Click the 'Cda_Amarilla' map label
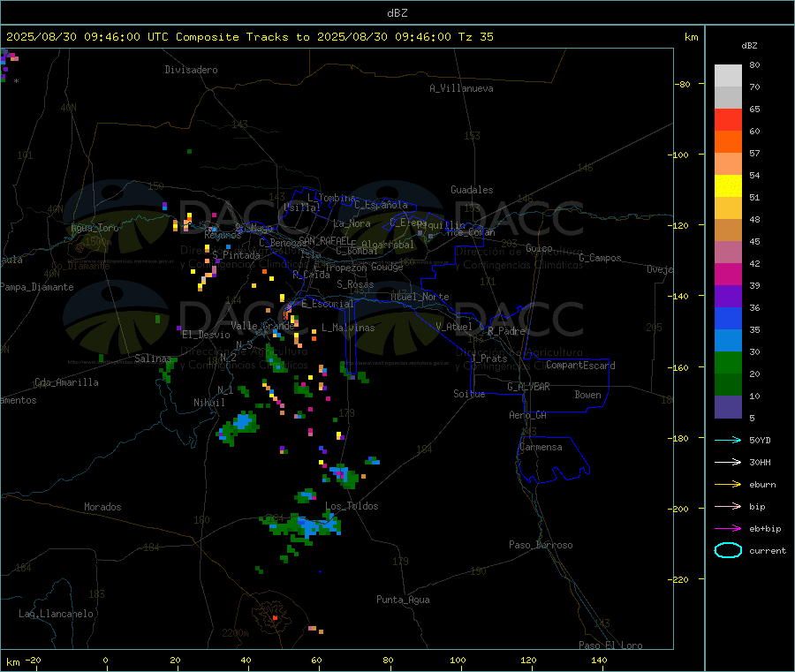Image resolution: width=795 pixels, height=672 pixels. 66,382
